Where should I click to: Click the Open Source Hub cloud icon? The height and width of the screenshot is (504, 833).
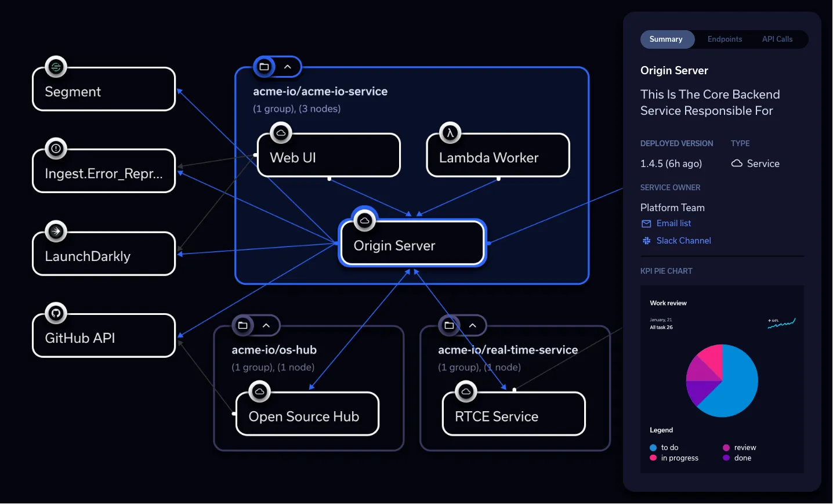(259, 391)
